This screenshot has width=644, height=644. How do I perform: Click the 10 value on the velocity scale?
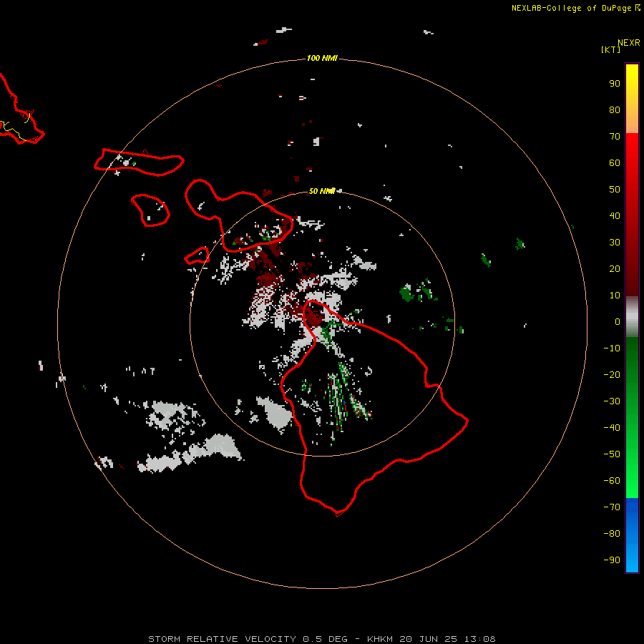coord(615,296)
